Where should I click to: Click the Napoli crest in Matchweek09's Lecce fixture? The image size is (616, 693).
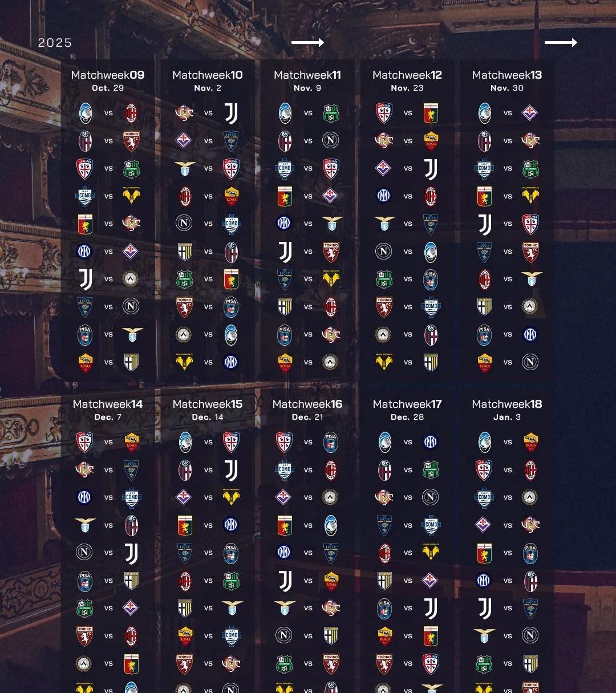click(131, 307)
